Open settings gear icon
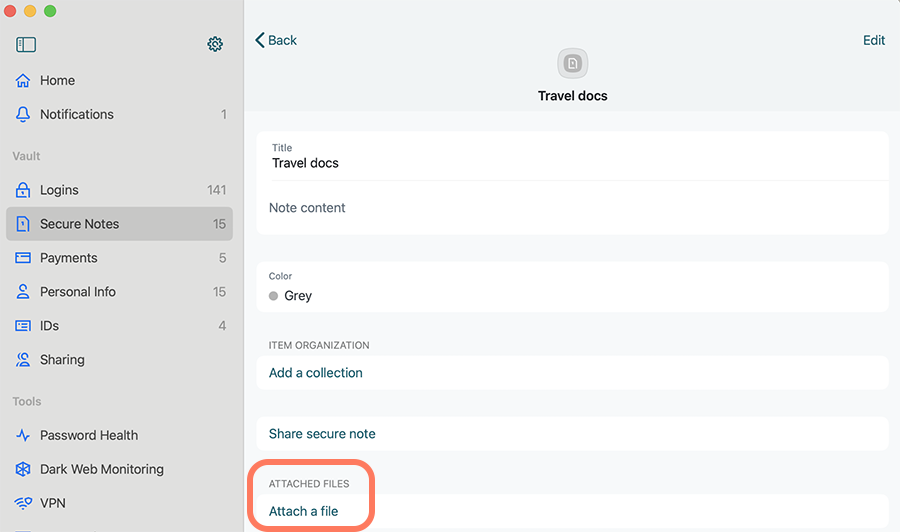This screenshot has width=900, height=532. (x=215, y=44)
